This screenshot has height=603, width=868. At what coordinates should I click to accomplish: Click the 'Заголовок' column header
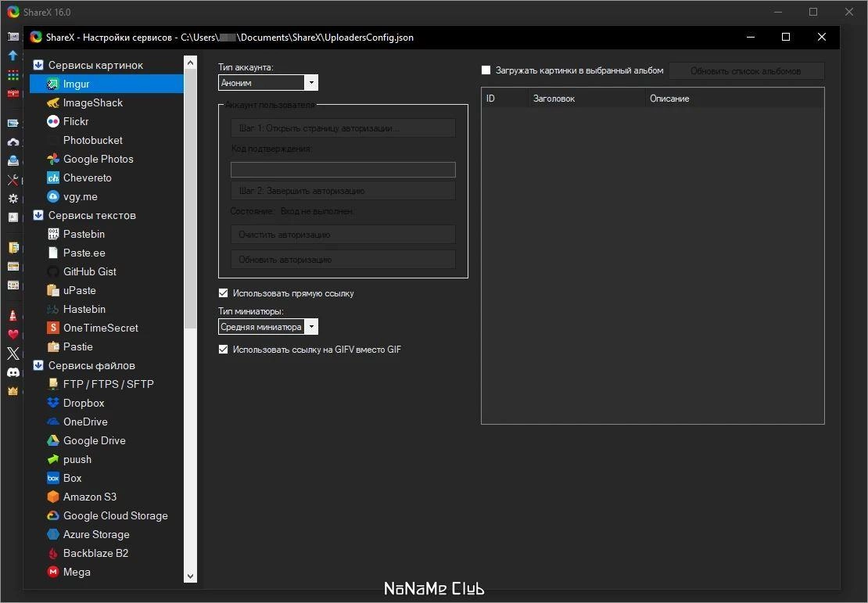tap(586, 99)
